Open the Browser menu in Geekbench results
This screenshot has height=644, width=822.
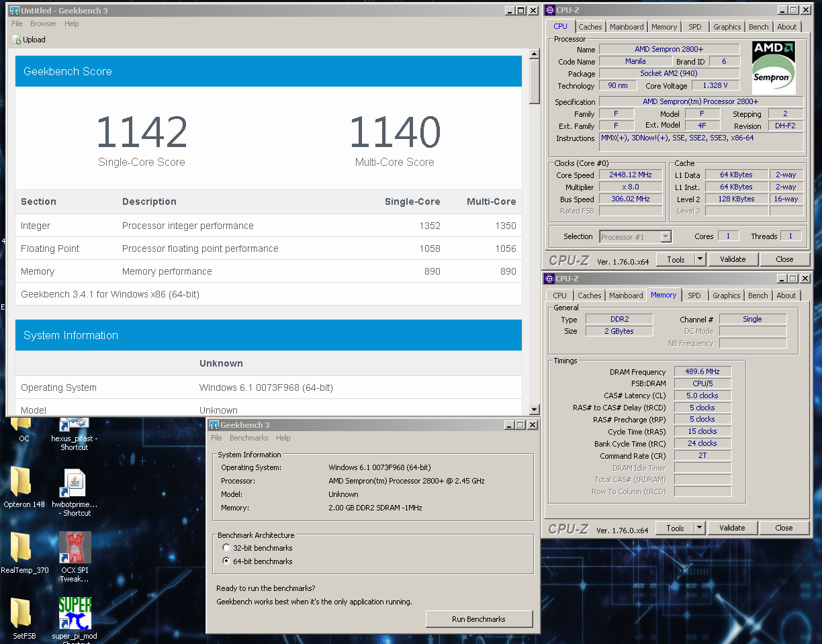(x=43, y=24)
